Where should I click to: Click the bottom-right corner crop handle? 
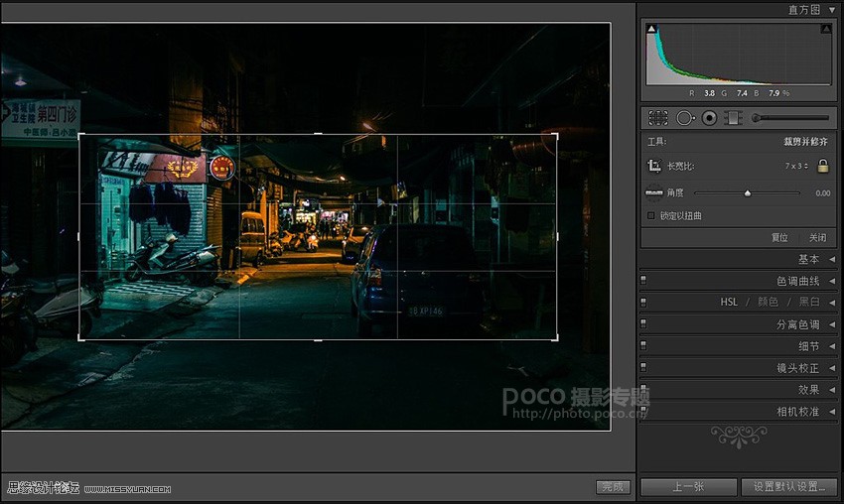(x=557, y=339)
